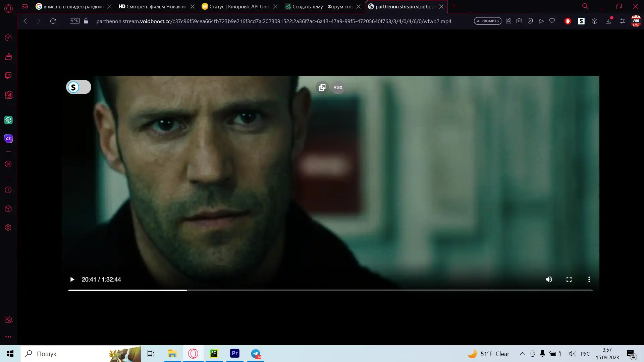Open the downloads icon in toolbar
This screenshot has width=644, height=362.
pos(608,21)
